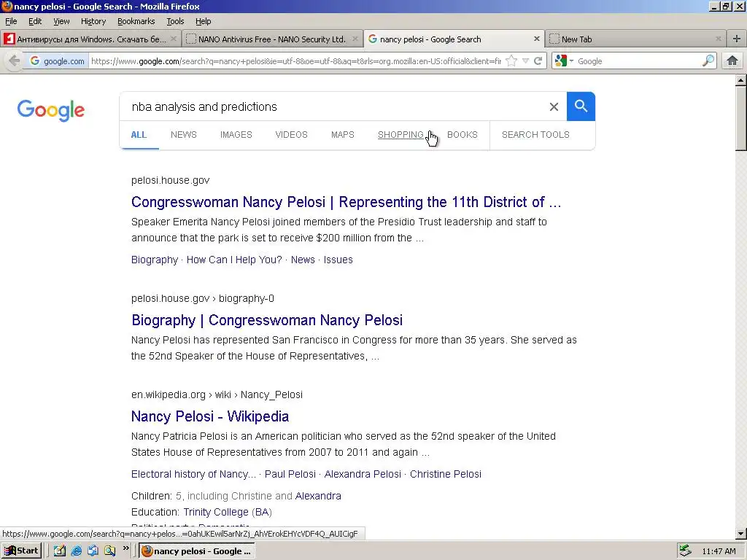Reload the page with refresh icon
This screenshot has width=747, height=560.
(538, 61)
